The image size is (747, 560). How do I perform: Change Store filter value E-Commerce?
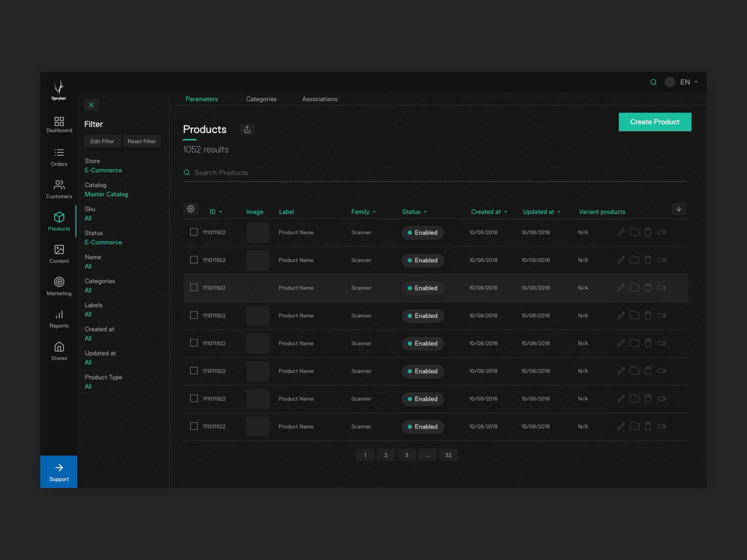point(103,170)
